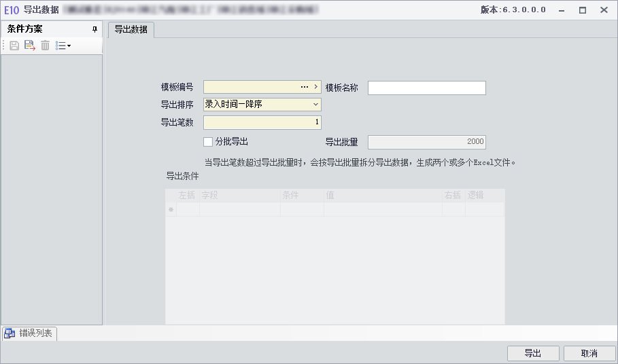Viewport: 618px width, 364px height.
Task: Click the new-row asterisk marker
Action: 171,209
